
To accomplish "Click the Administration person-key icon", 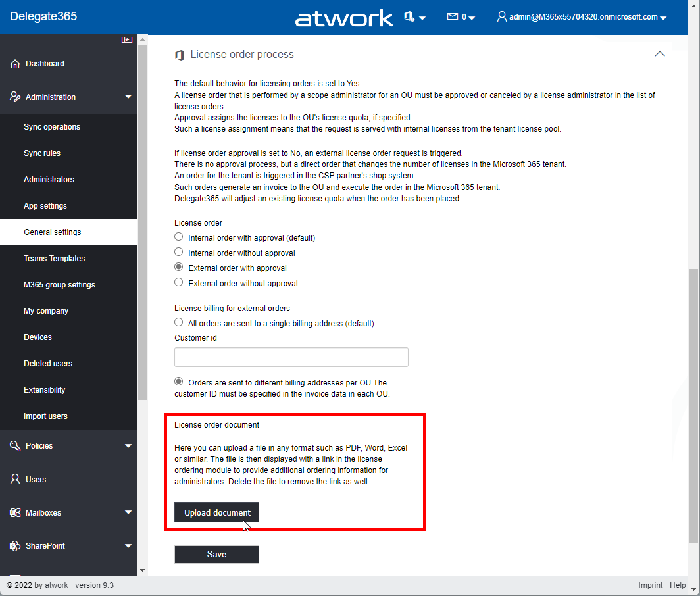I will point(15,97).
